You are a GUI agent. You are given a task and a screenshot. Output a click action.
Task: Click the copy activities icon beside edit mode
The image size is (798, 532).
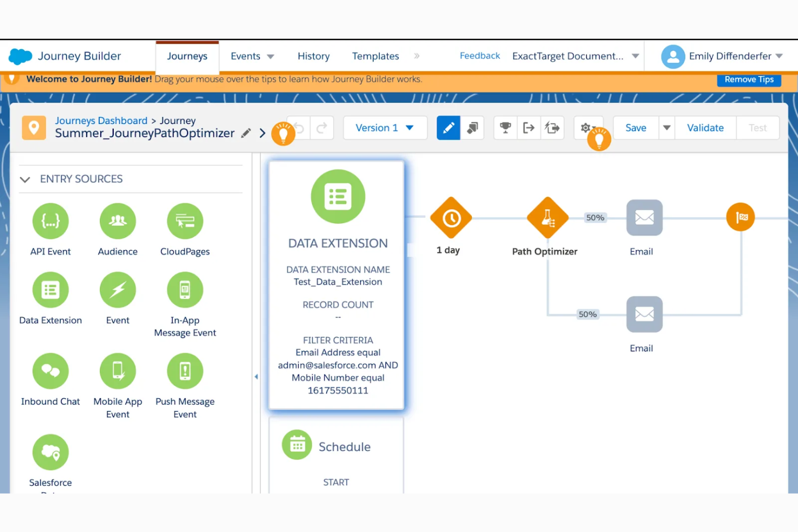pyautogui.click(x=472, y=128)
